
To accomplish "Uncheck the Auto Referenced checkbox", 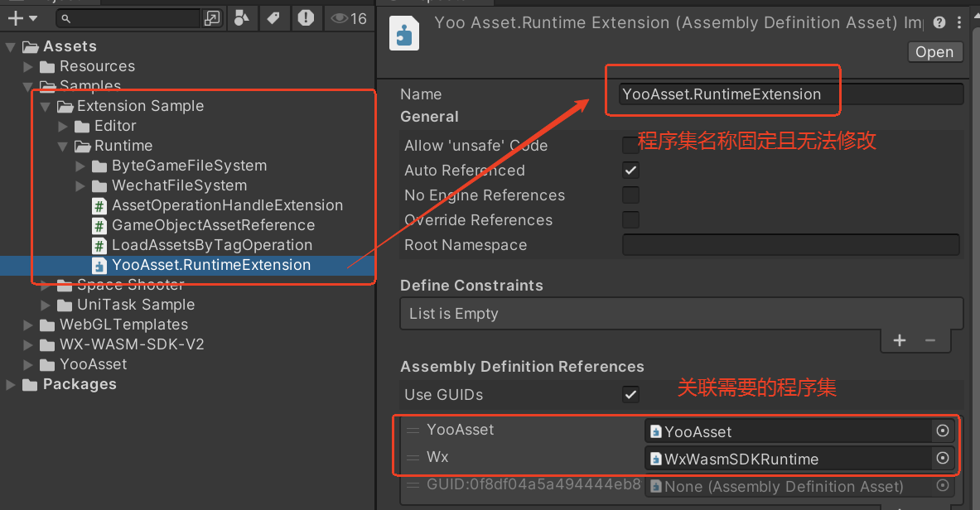I will 630,170.
